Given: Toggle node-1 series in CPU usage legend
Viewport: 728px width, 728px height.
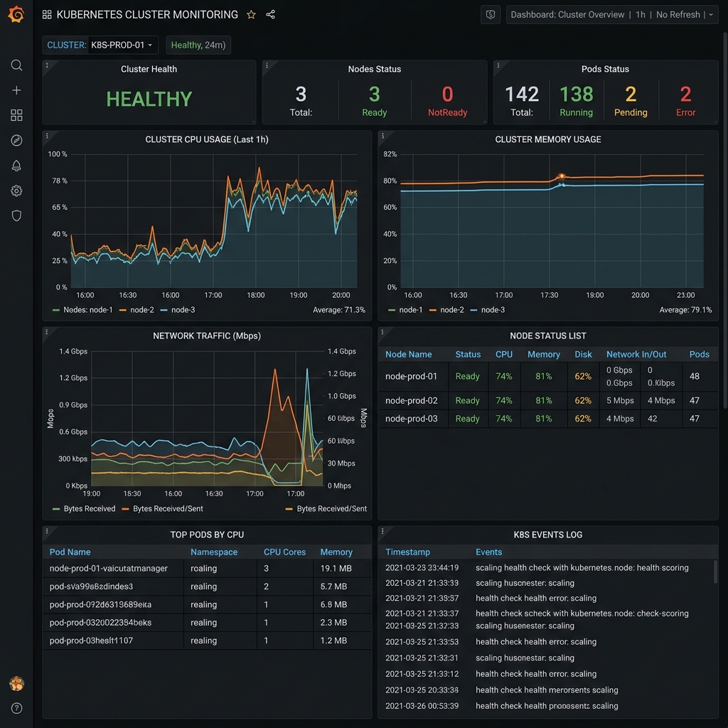Looking at the screenshot, I should point(82,310).
